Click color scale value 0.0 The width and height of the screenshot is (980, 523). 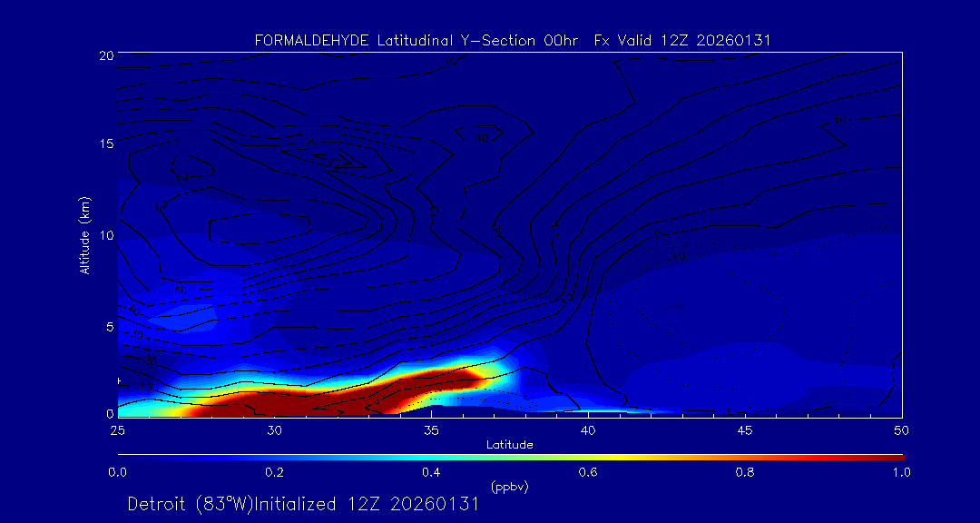(x=117, y=473)
